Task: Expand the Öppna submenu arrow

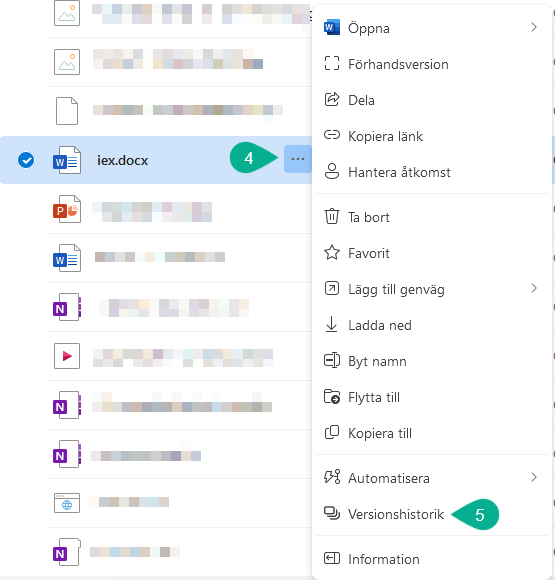Action: pos(534,27)
